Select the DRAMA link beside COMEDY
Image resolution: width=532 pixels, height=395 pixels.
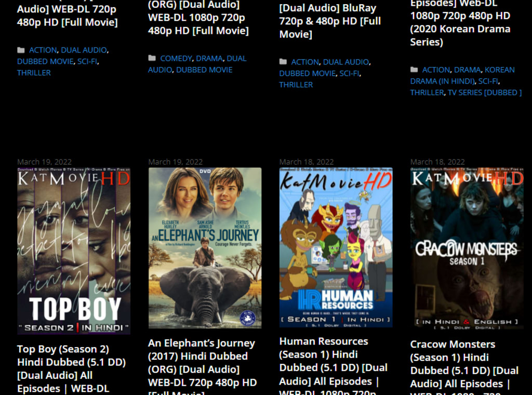pyautogui.click(x=209, y=58)
